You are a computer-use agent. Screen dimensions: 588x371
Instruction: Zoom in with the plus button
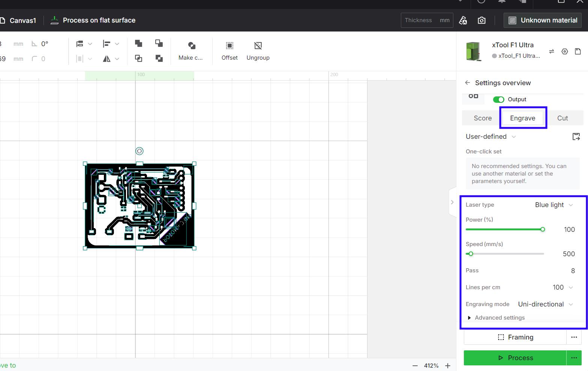(448, 366)
